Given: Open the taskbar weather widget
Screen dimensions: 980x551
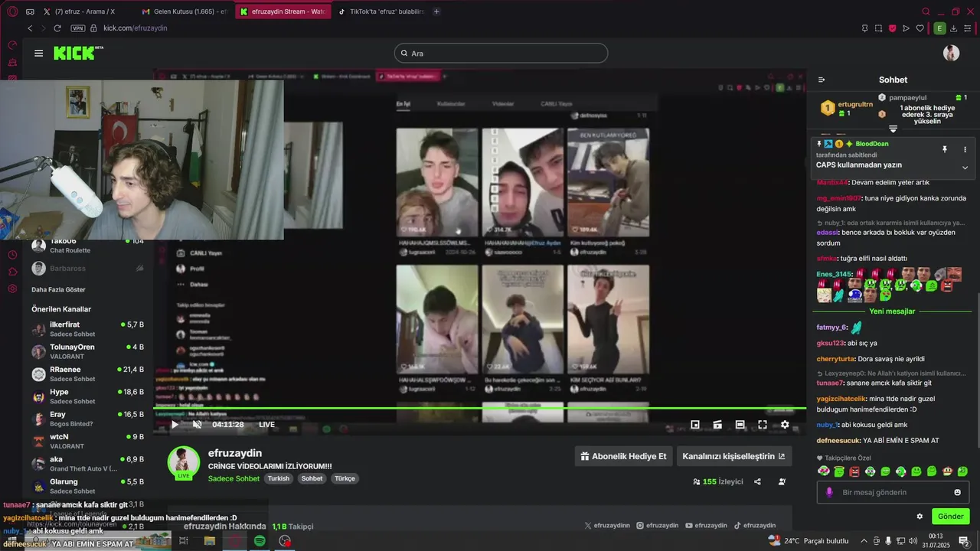Looking at the screenshot, I should coord(809,541).
